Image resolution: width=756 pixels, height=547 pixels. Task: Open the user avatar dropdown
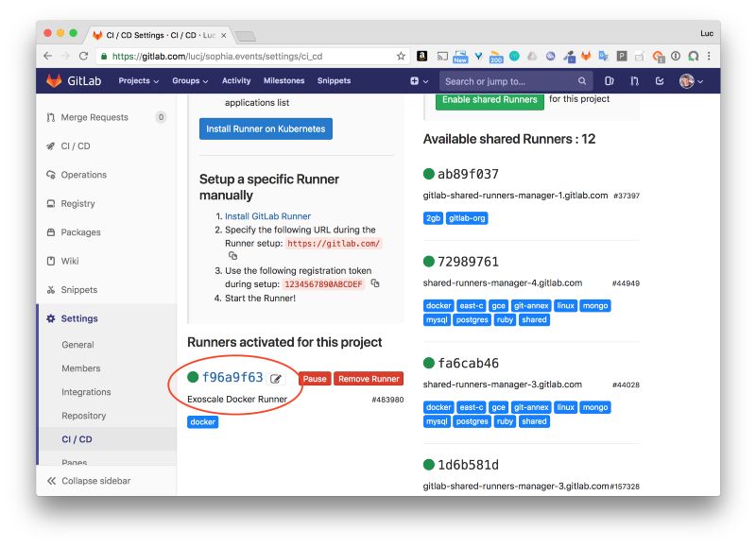pyautogui.click(x=691, y=81)
